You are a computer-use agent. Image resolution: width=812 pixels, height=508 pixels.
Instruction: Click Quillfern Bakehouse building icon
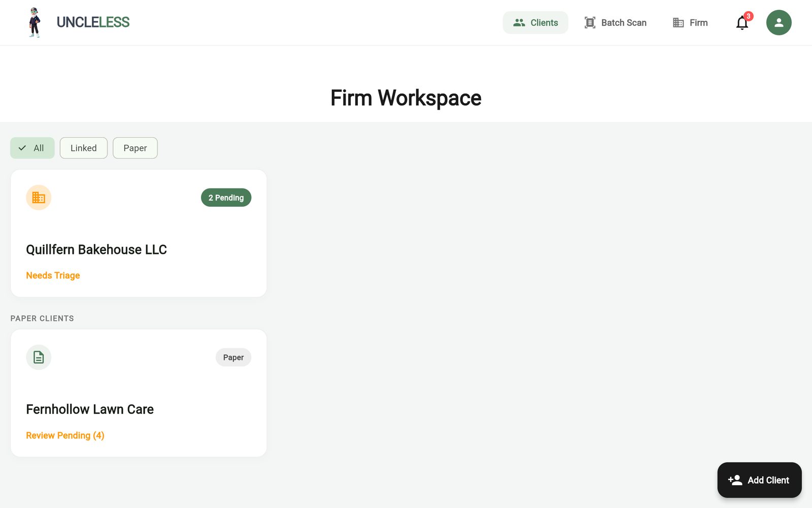39,198
